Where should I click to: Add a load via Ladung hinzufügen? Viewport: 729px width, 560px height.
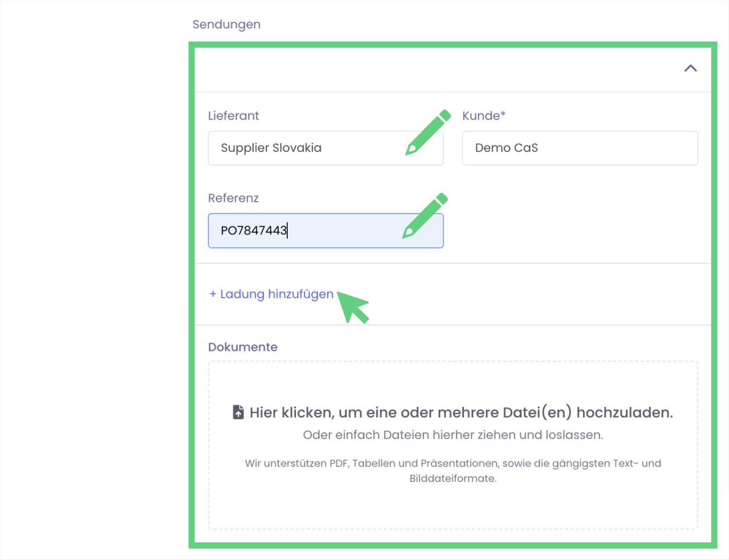pos(276,294)
